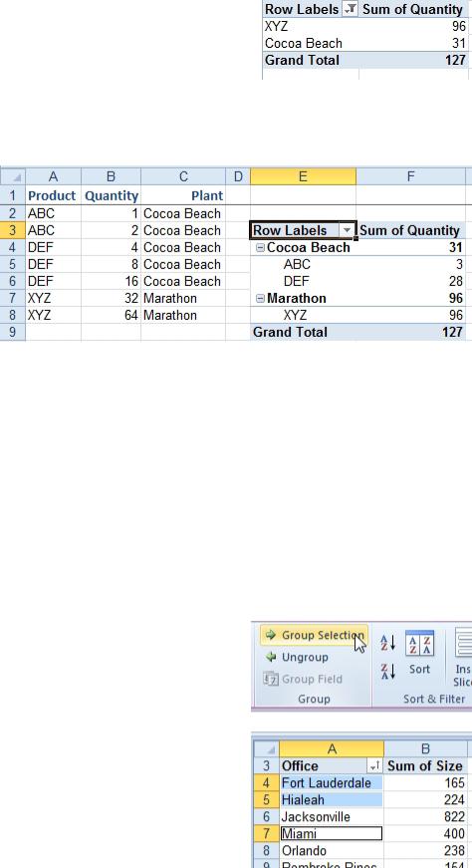Click the Plant header cell
Image resolution: width=472 pixels, height=868 pixels.
pyautogui.click(x=183, y=196)
